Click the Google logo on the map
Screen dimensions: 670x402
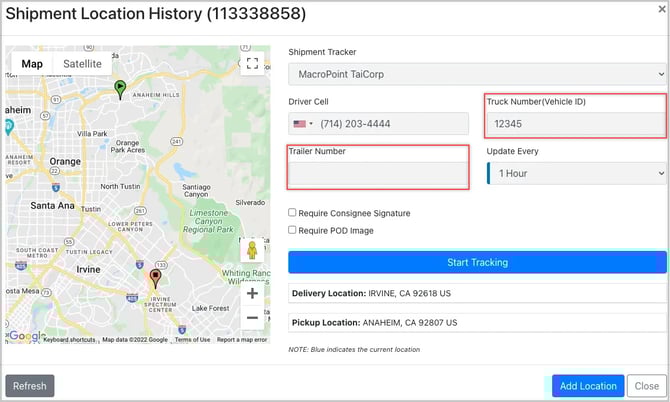click(27, 336)
